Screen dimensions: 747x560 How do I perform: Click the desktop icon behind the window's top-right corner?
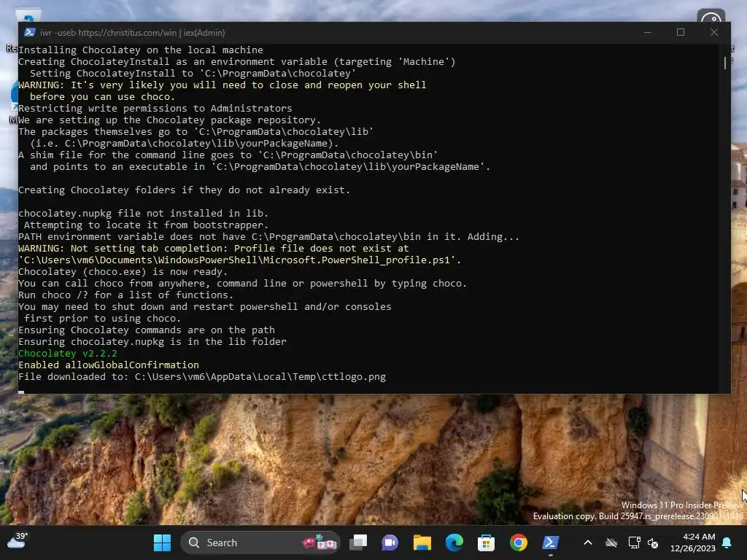(711, 15)
